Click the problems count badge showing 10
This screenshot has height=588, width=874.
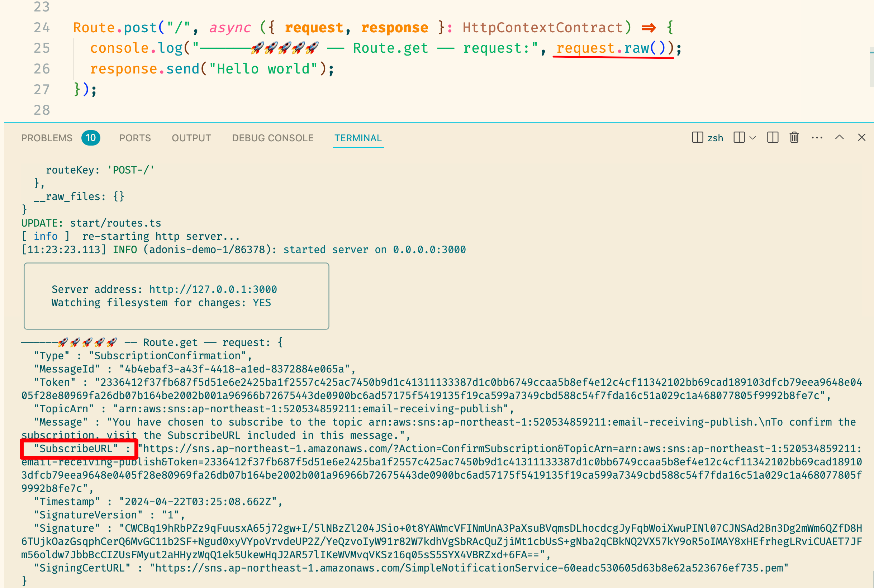click(x=91, y=138)
